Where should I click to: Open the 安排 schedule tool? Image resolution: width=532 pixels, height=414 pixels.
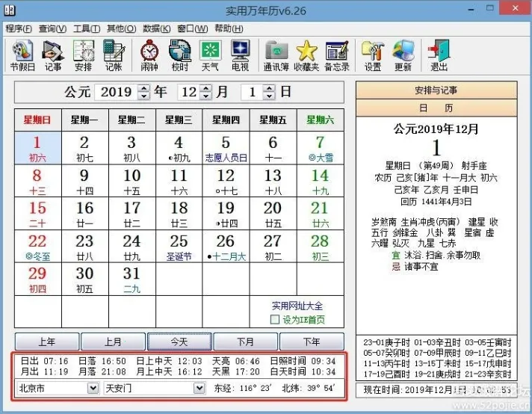84,55
